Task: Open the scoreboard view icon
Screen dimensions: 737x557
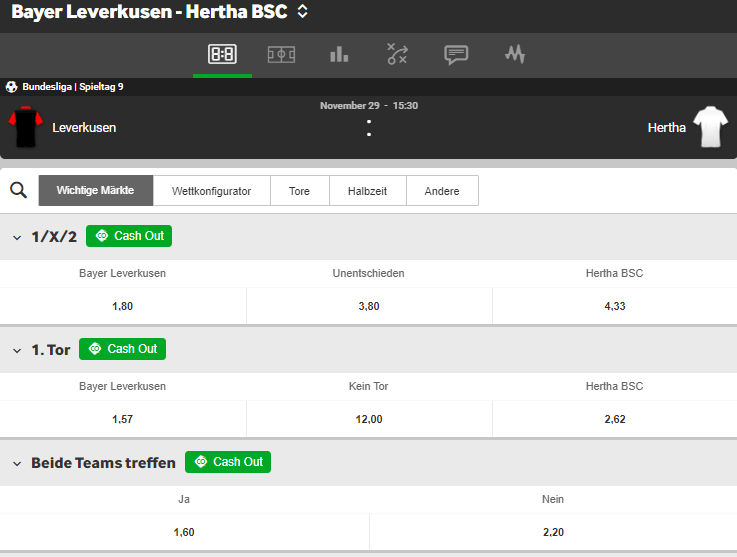Action: tap(222, 54)
